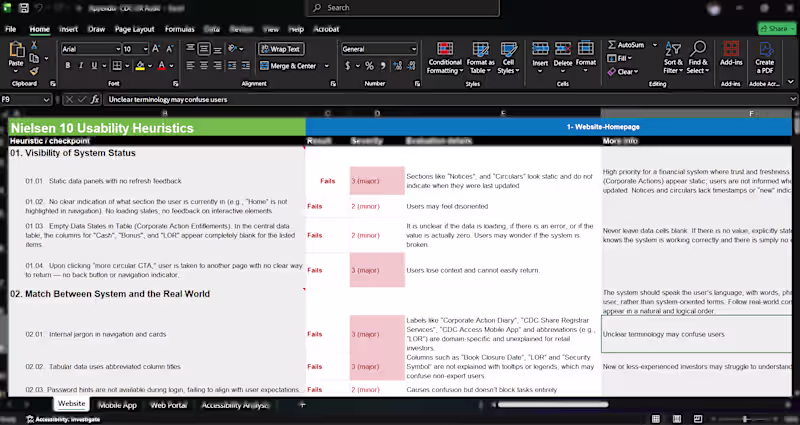Click Merge & Center
Screen dimensions: 800x425
pyautogui.click(x=288, y=66)
